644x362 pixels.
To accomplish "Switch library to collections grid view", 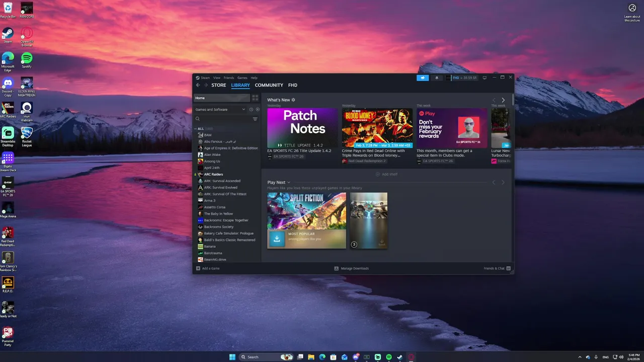I will 255,98.
